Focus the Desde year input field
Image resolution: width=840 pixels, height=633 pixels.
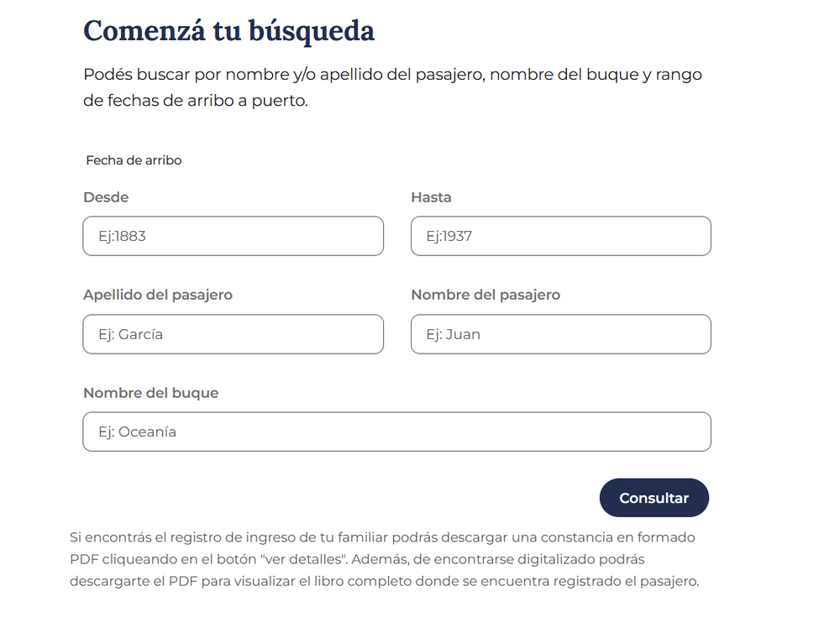tap(233, 236)
